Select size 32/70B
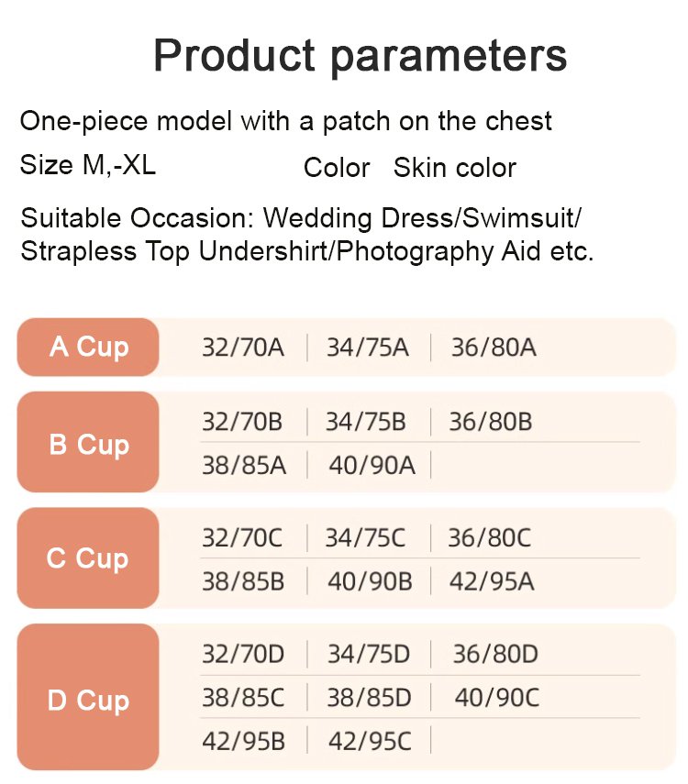 click(243, 423)
